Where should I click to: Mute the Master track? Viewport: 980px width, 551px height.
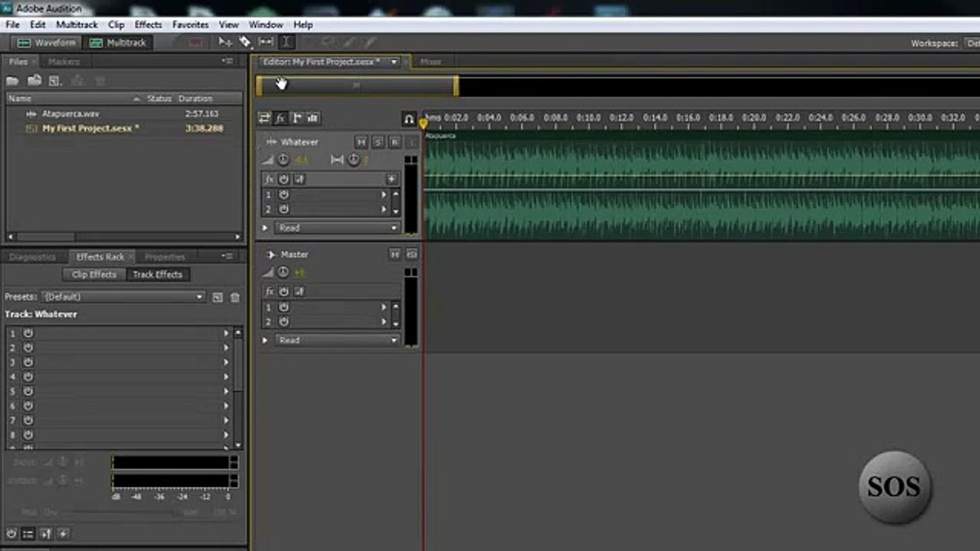tap(395, 254)
